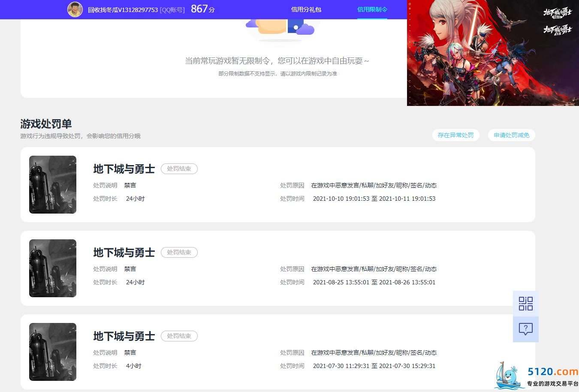Screen dimensions: 579x392
Task: Click the 24小时 duration on the 2021-10-10 penalty
Action: (135, 199)
